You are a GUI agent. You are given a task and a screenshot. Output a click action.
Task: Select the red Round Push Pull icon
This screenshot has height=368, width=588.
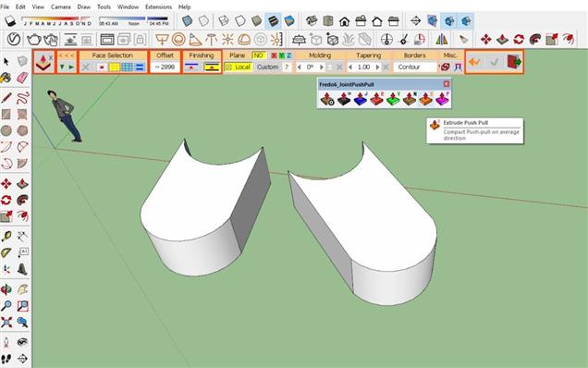pos(376,99)
